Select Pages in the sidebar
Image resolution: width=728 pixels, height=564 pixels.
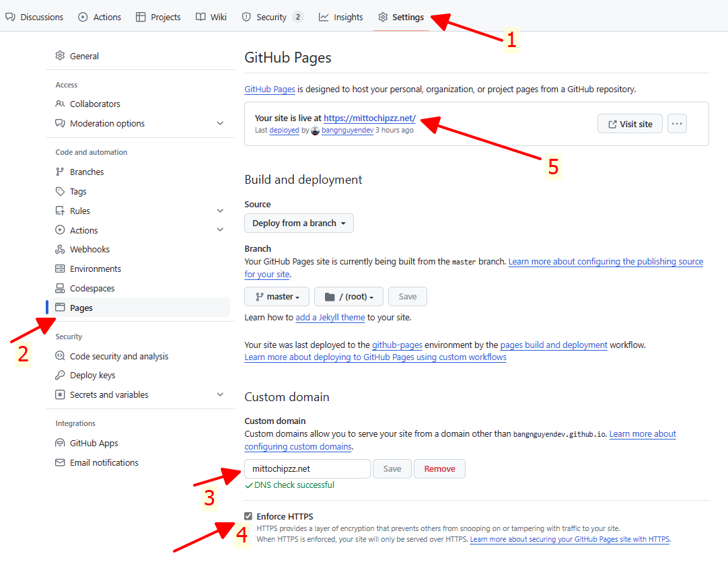pos(138,308)
